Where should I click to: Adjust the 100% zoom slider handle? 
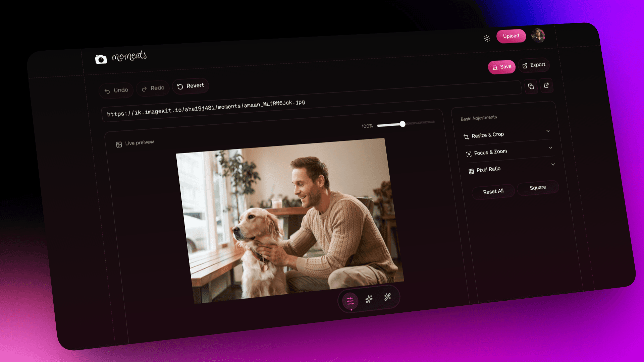[x=402, y=124]
